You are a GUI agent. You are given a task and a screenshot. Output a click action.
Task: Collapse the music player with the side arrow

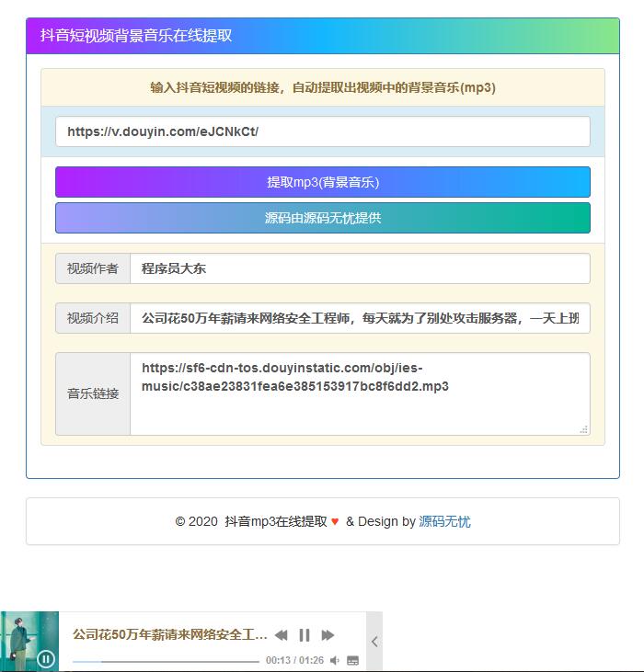[x=374, y=642]
